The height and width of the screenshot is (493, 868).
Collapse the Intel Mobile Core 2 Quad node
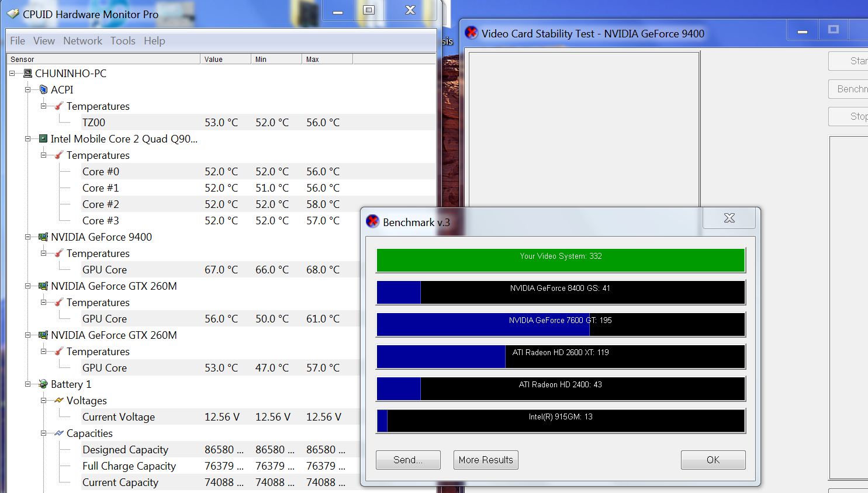(x=27, y=139)
